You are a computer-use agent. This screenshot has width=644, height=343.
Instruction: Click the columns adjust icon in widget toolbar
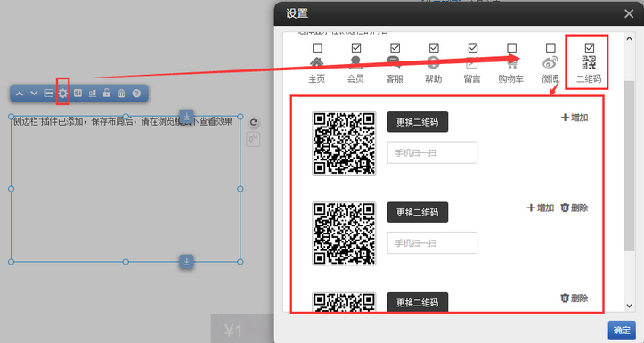click(x=77, y=94)
